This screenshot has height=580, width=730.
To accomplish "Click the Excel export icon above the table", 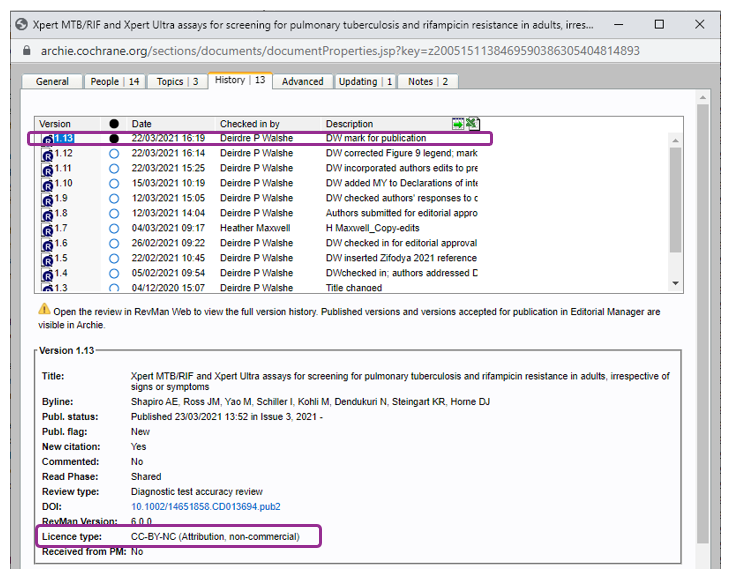I will [x=472, y=124].
